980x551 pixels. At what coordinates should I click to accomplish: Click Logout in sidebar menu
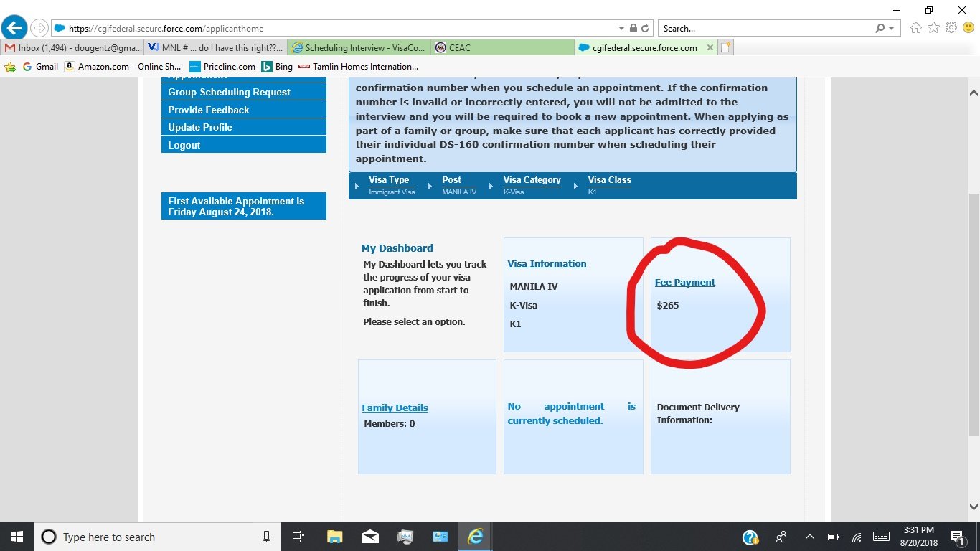(243, 145)
